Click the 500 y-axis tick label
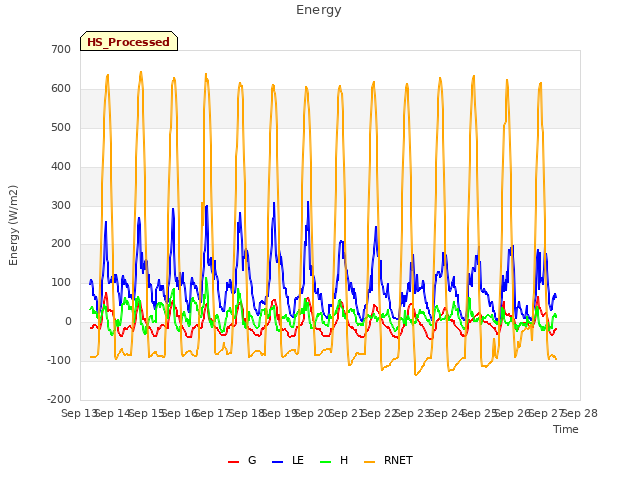 tap(61, 127)
